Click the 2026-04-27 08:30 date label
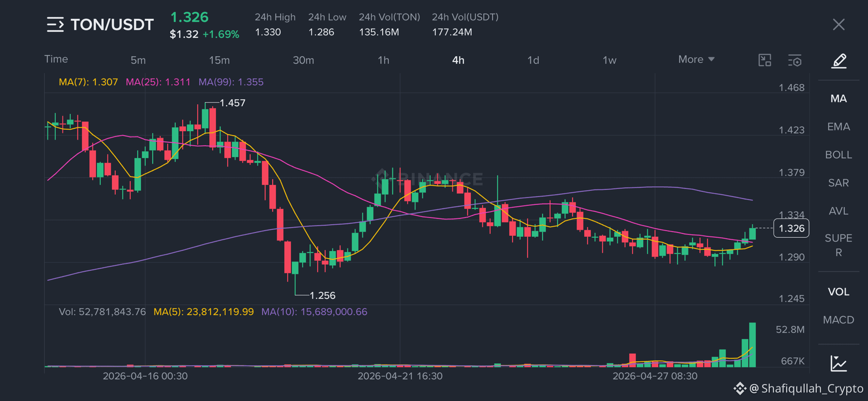 coord(655,376)
